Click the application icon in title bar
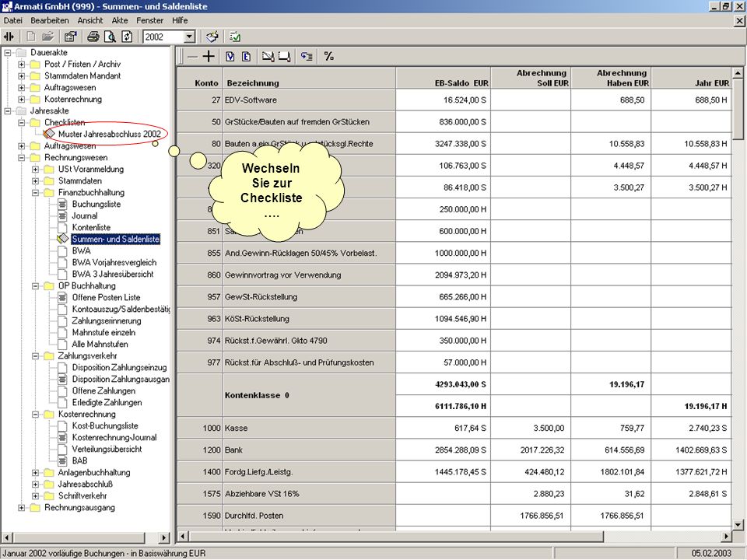This screenshot has height=560, width=747. (x=7, y=6)
